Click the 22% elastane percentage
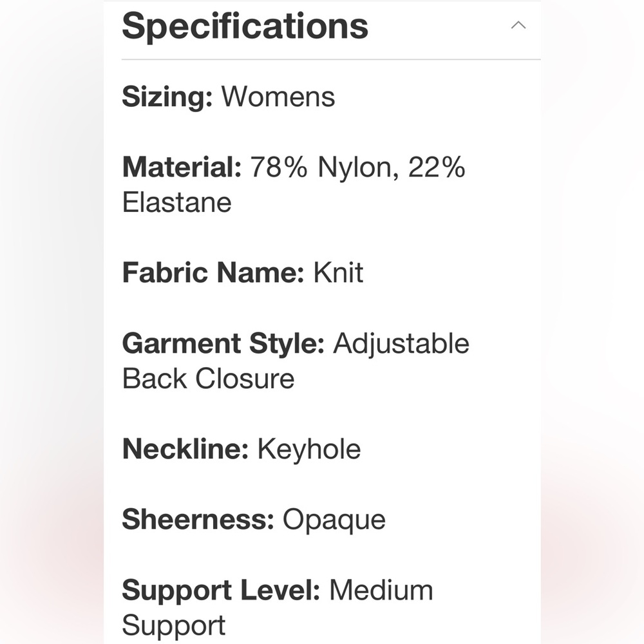 coord(437,167)
